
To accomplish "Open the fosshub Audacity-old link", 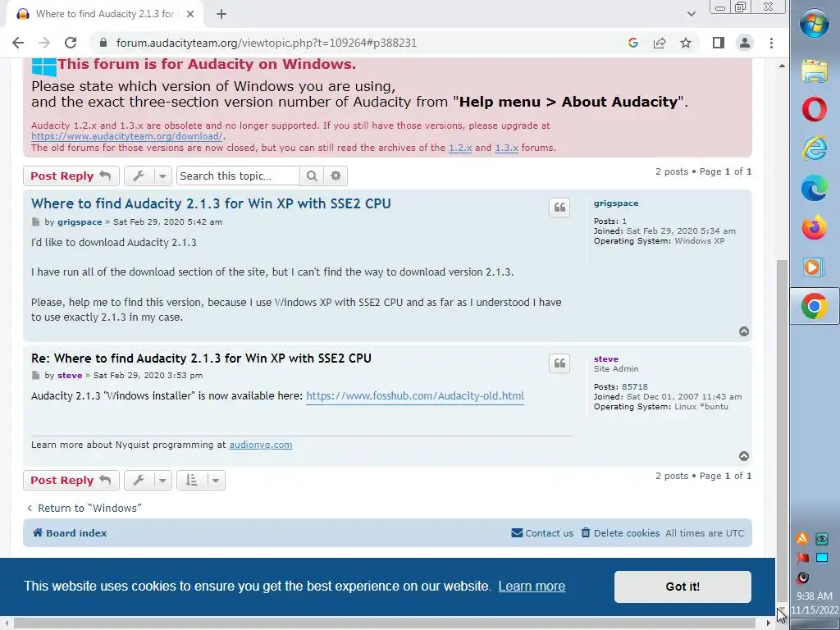I will click(x=415, y=396).
